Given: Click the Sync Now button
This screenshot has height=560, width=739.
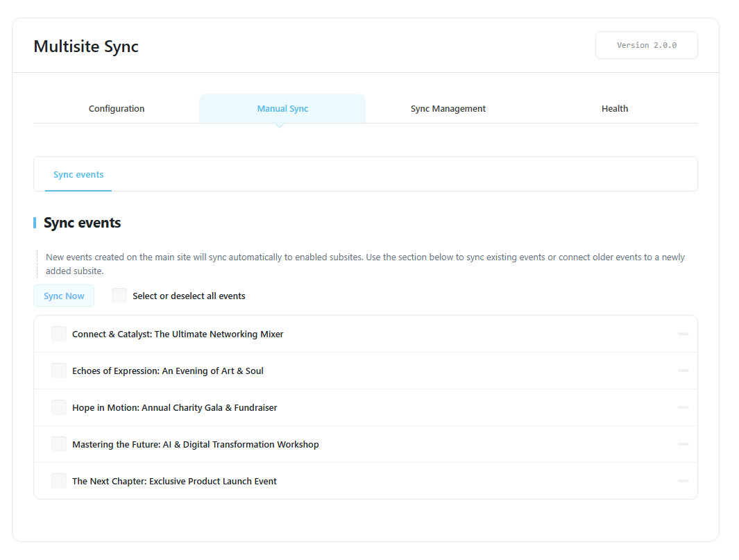Looking at the screenshot, I should click(64, 296).
